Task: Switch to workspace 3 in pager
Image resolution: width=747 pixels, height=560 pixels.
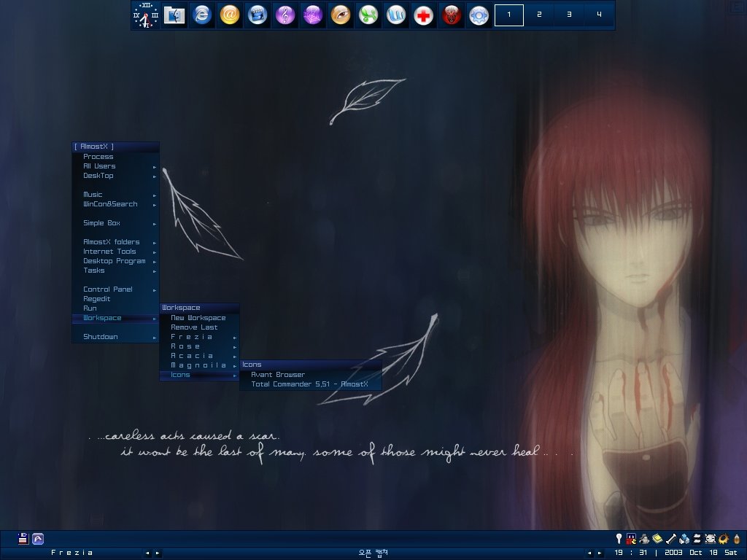Action: 569,15
